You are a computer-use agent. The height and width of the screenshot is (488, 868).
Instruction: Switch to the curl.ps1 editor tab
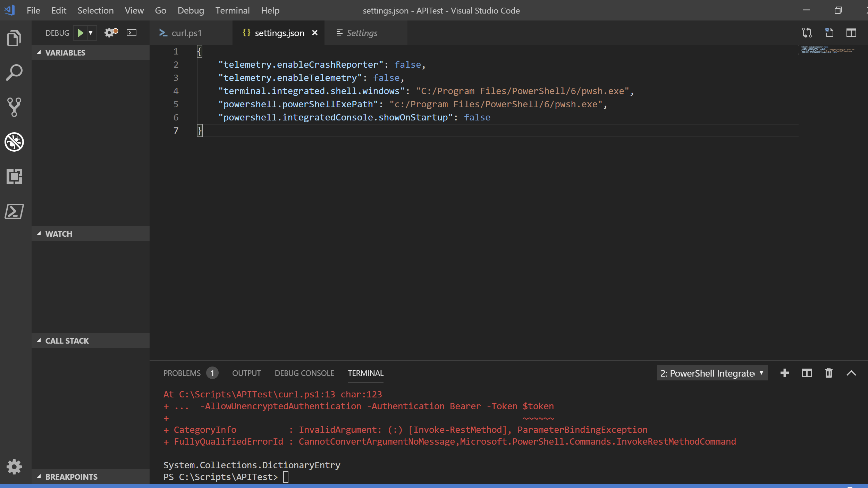(191, 33)
